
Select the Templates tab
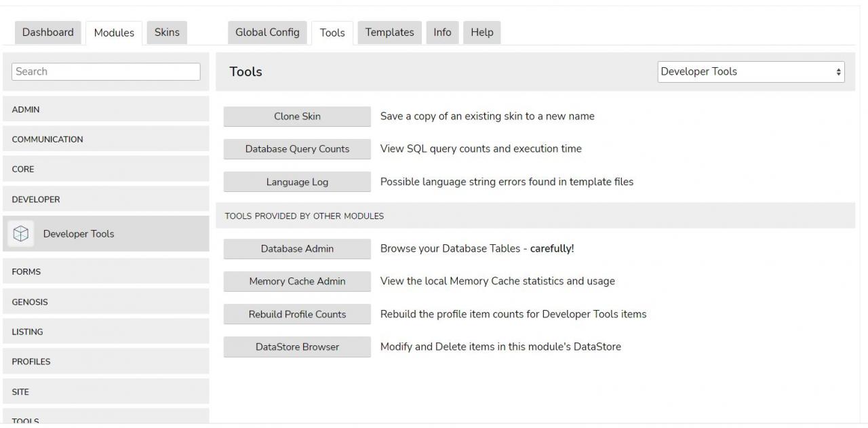pyautogui.click(x=389, y=33)
